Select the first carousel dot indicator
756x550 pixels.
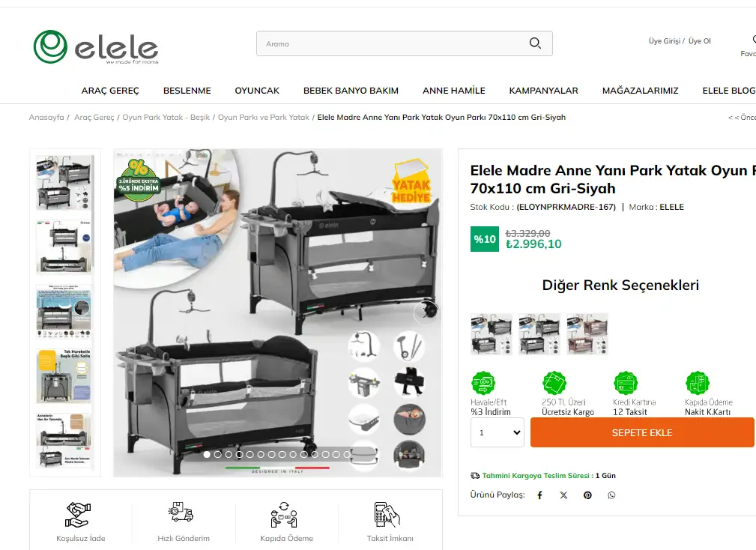[x=207, y=454]
